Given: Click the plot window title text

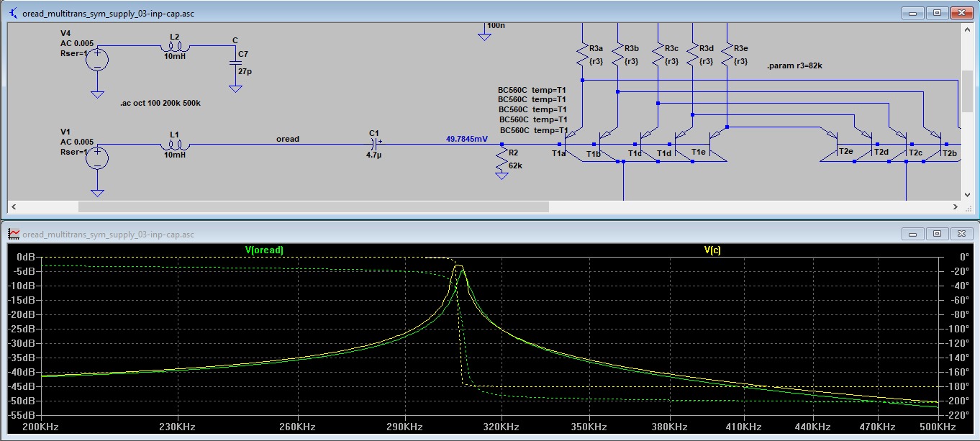Looking at the screenshot, I should [x=108, y=234].
